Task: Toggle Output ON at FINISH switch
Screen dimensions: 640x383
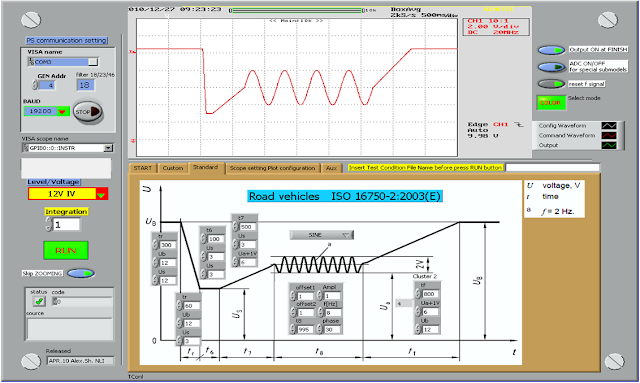Action: click(551, 50)
